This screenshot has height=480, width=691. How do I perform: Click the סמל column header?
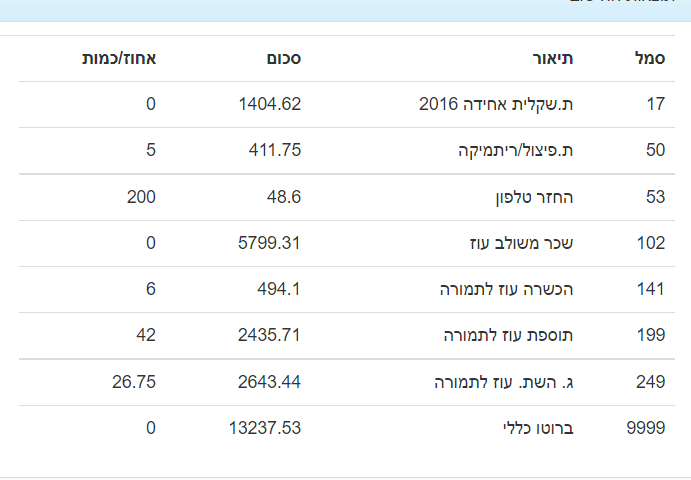tap(650, 59)
